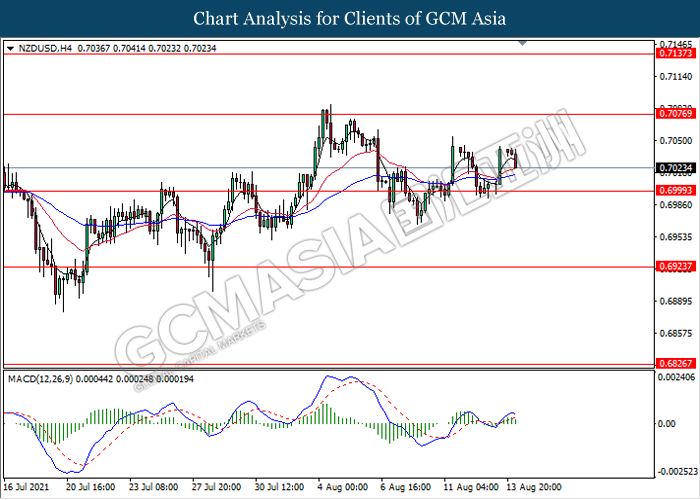Click the 0.70500 price scale value
The height and width of the screenshot is (500, 700).
pyautogui.click(x=676, y=141)
